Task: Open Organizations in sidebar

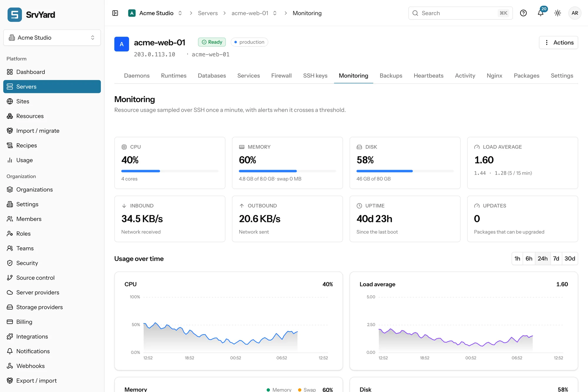Action: (52, 190)
